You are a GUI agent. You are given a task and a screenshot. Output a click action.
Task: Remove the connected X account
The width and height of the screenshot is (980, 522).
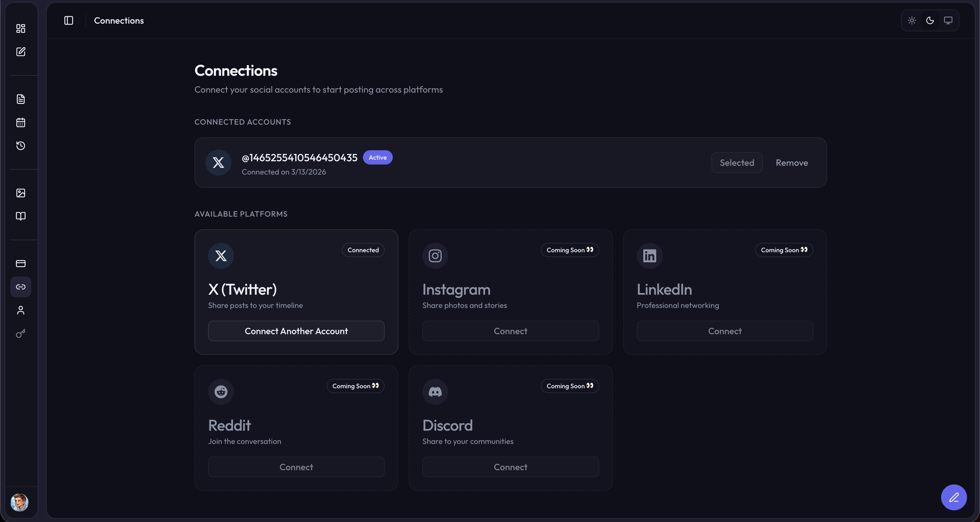tap(792, 163)
